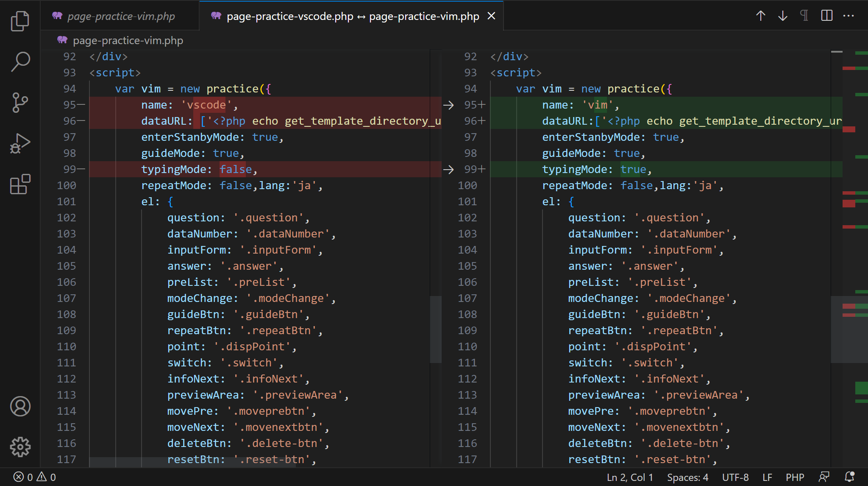Toggle whitespace differences pilcrow icon
The height and width of the screenshot is (486, 868).
[x=804, y=16]
